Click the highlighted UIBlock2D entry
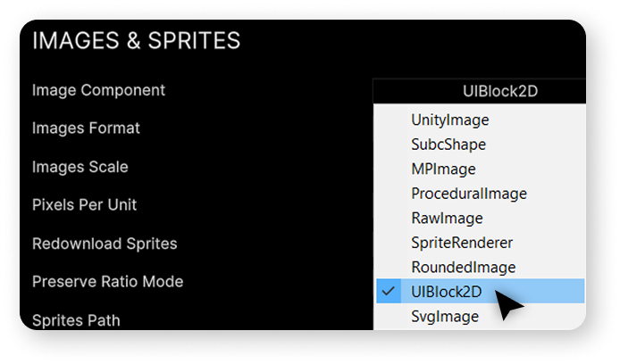 point(481,292)
